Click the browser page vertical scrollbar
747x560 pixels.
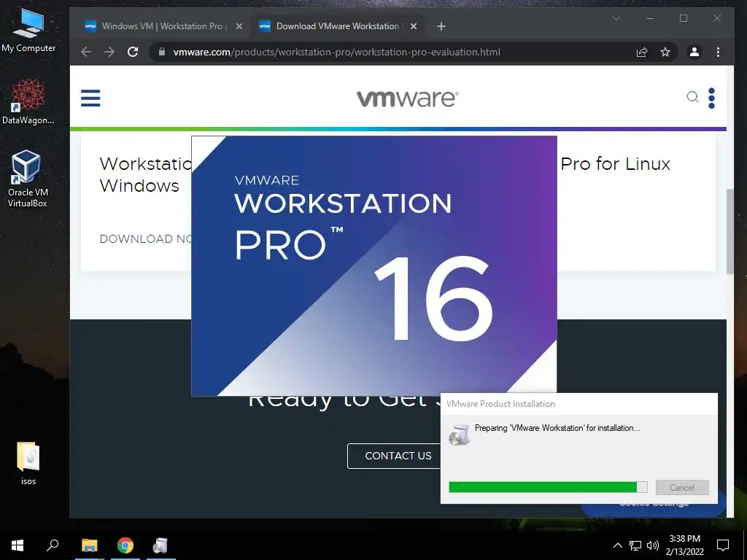tap(729, 232)
